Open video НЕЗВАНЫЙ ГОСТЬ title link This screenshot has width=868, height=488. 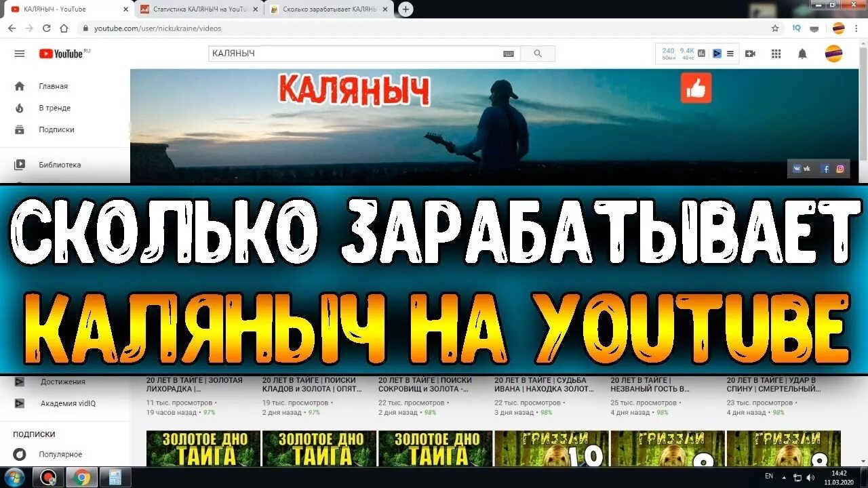tap(650, 385)
